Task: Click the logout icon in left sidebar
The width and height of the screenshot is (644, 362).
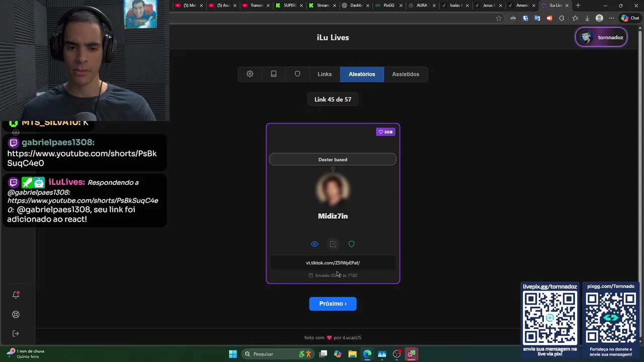Action: click(x=16, y=333)
